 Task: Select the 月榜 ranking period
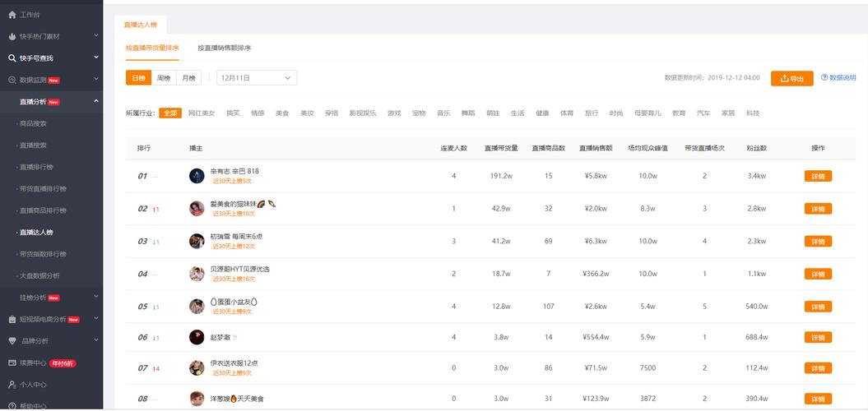[188, 78]
